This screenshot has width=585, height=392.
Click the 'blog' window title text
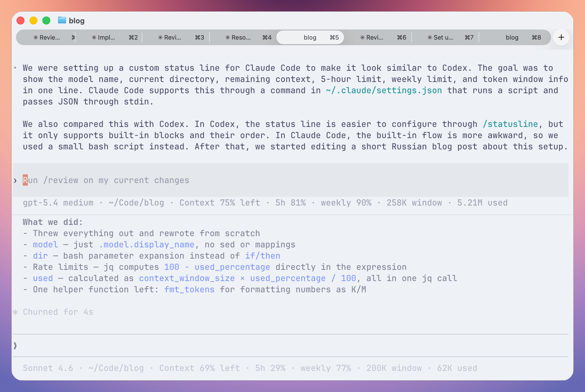(77, 20)
